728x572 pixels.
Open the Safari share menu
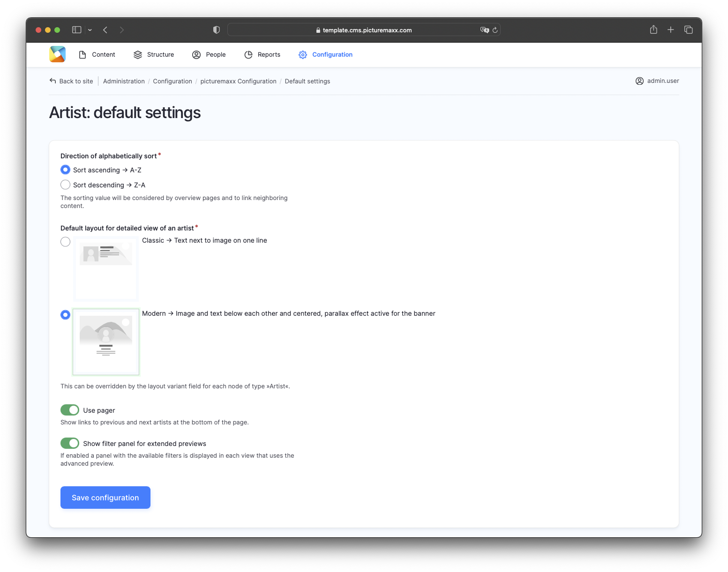pos(653,30)
